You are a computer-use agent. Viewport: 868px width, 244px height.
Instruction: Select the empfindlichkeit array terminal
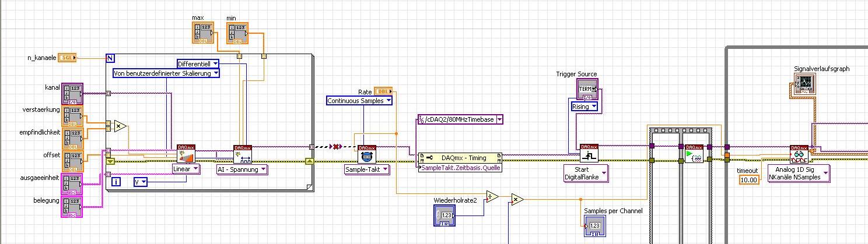72,140
